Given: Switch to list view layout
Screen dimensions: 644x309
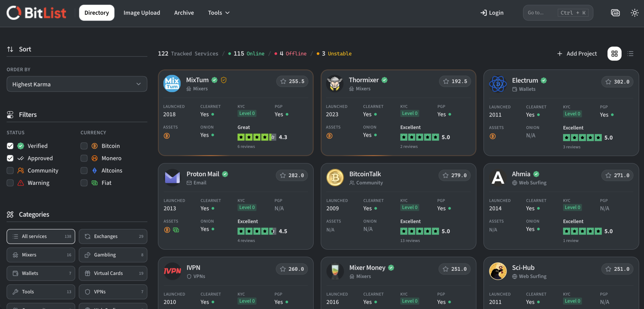Looking at the screenshot, I should pyautogui.click(x=630, y=54).
